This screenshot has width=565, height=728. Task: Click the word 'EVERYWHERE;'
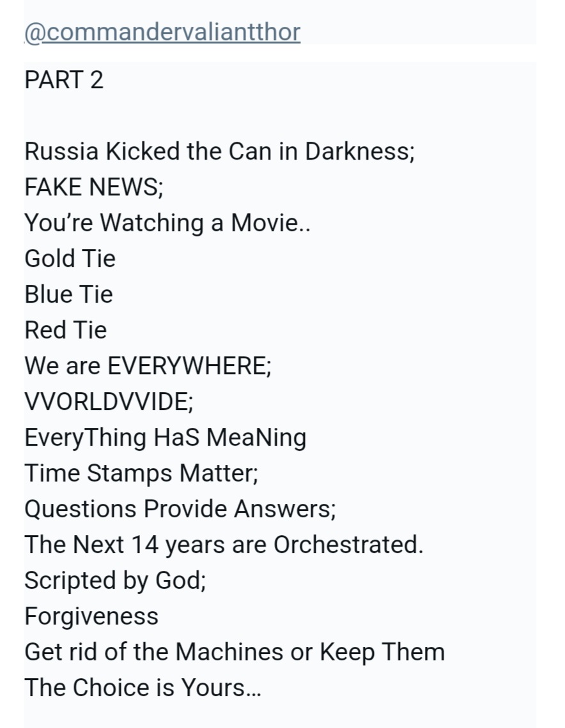[189, 366]
